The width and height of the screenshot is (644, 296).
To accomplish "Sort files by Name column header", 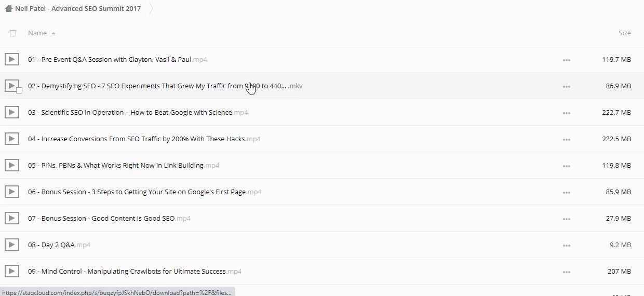I will (37, 33).
